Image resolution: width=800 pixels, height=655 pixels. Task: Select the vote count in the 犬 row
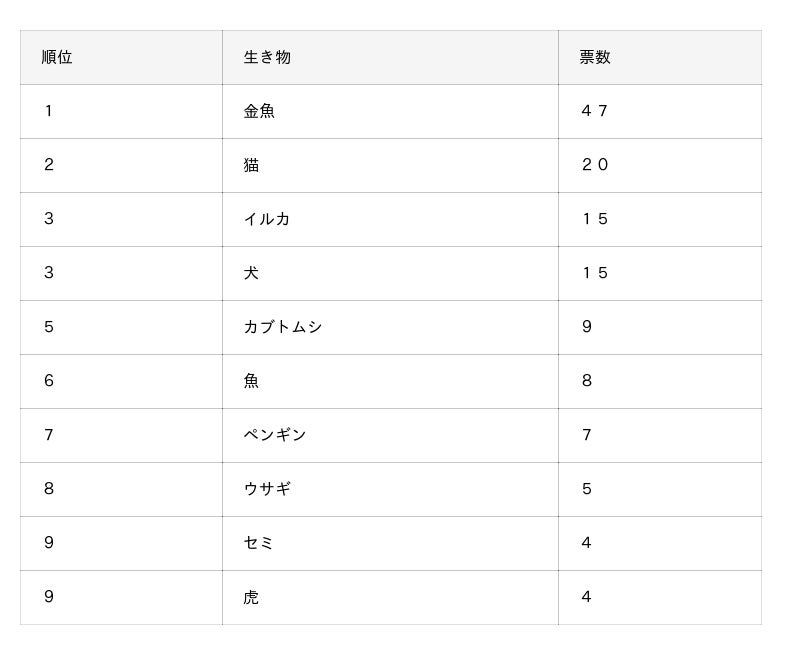click(595, 273)
